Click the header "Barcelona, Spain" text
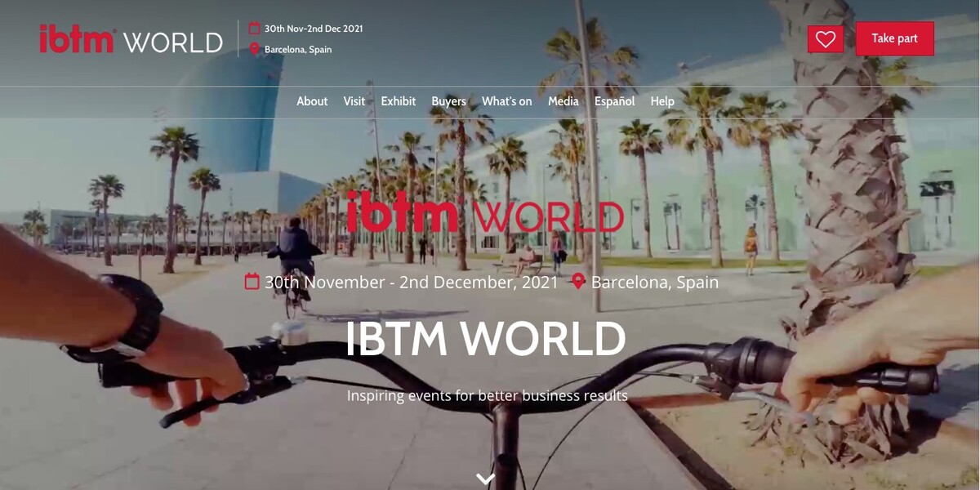Screen dimensions: 980x490 [x=298, y=50]
